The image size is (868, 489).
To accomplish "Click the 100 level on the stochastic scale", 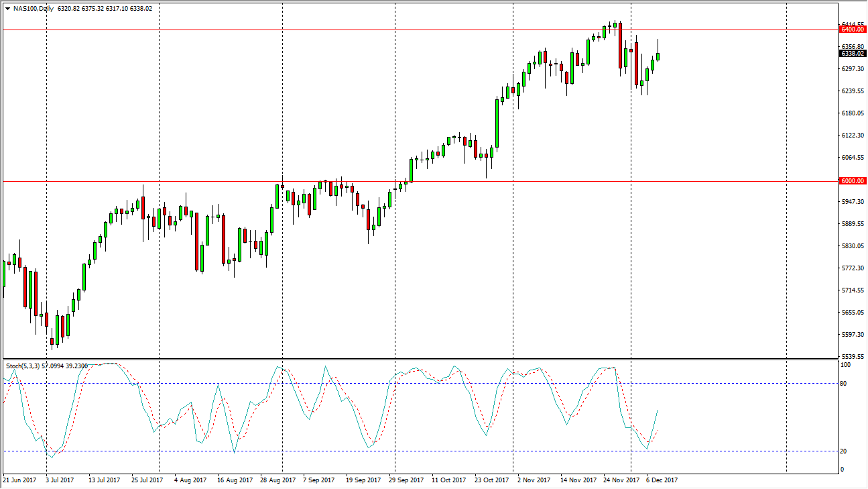I will coord(847,366).
